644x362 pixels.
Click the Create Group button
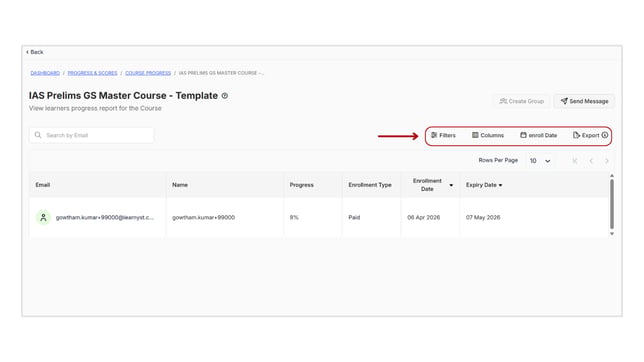[522, 101]
